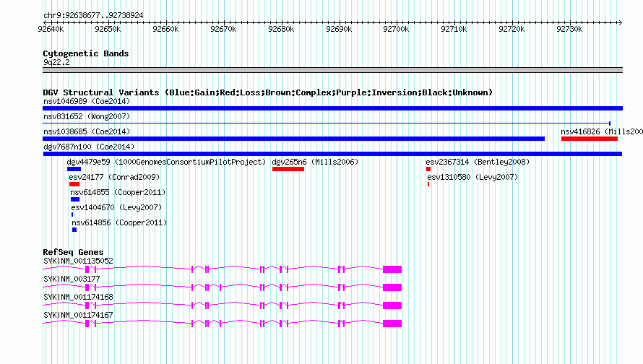Click the RefSeq Genes track title
This screenshot has height=364, width=643.
pos(73,251)
